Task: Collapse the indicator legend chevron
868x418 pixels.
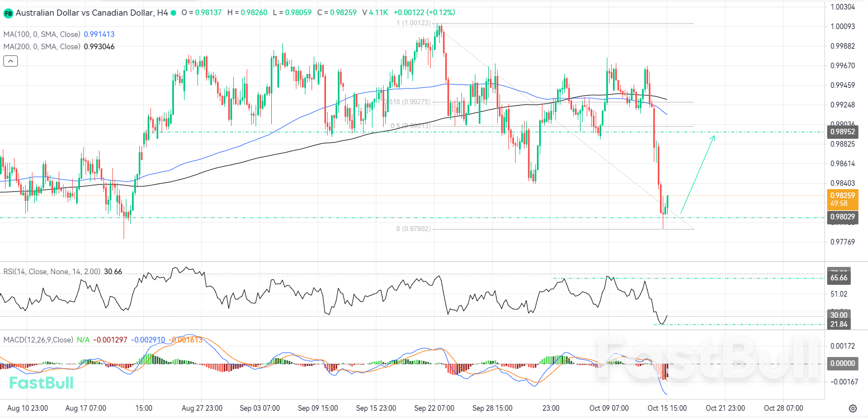Action: (x=10, y=61)
